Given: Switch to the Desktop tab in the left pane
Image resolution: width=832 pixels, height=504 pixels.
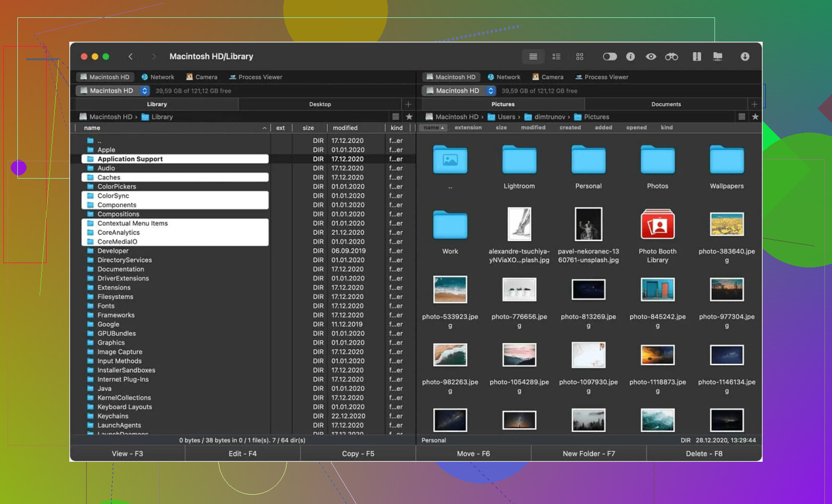Looking at the screenshot, I should tap(320, 104).
